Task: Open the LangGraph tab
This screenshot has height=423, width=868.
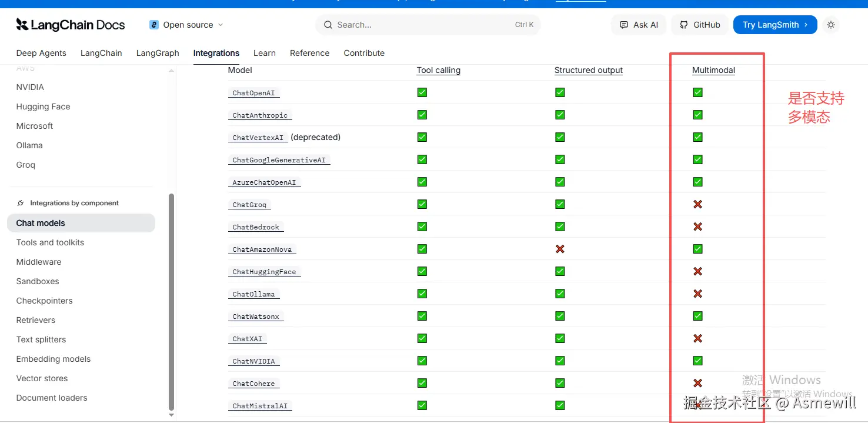Action: point(158,53)
